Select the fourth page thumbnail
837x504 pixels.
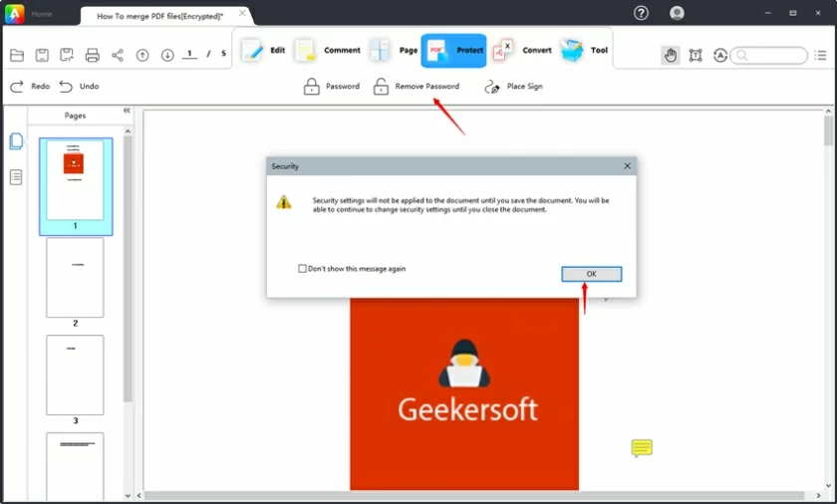click(x=75, y=466)
